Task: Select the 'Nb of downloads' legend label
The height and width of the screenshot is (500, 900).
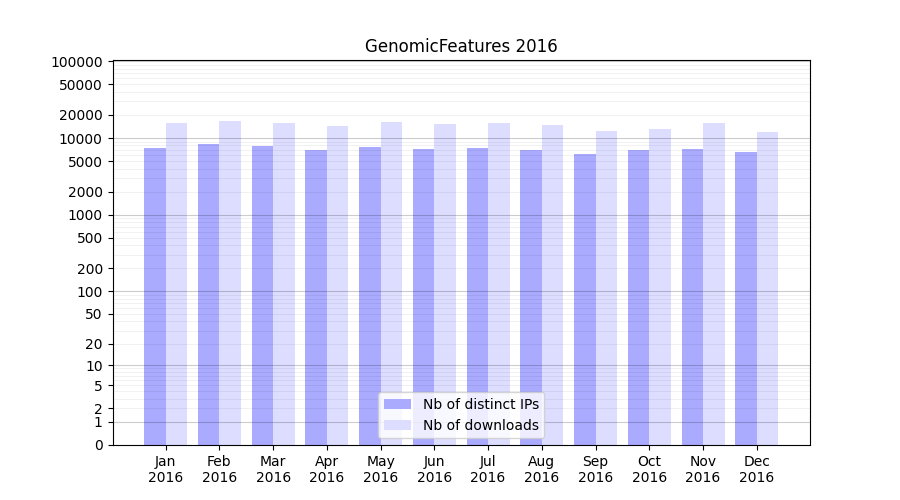Action: (x=480, y=425)
